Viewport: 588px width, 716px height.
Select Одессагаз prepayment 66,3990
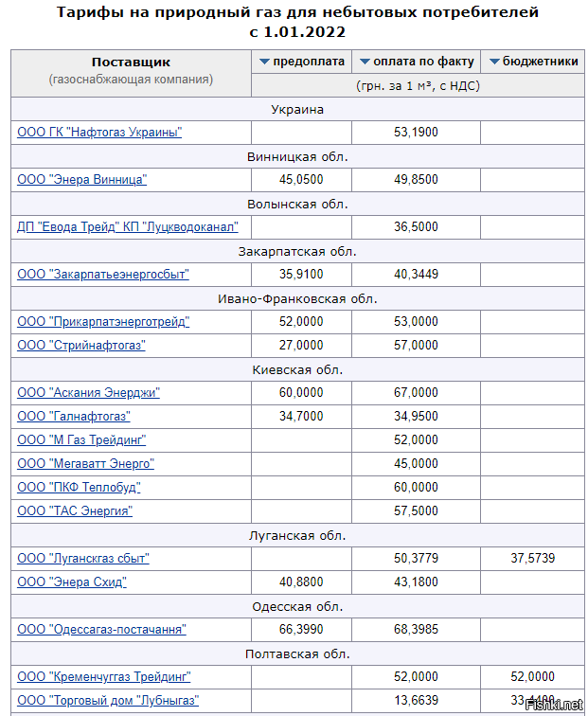pyautogui.click(x=301, y=630)
